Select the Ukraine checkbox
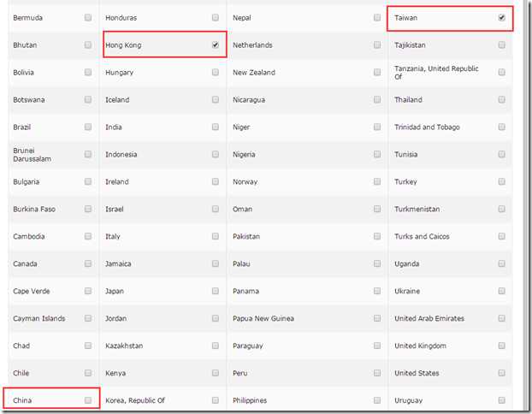 501,291
